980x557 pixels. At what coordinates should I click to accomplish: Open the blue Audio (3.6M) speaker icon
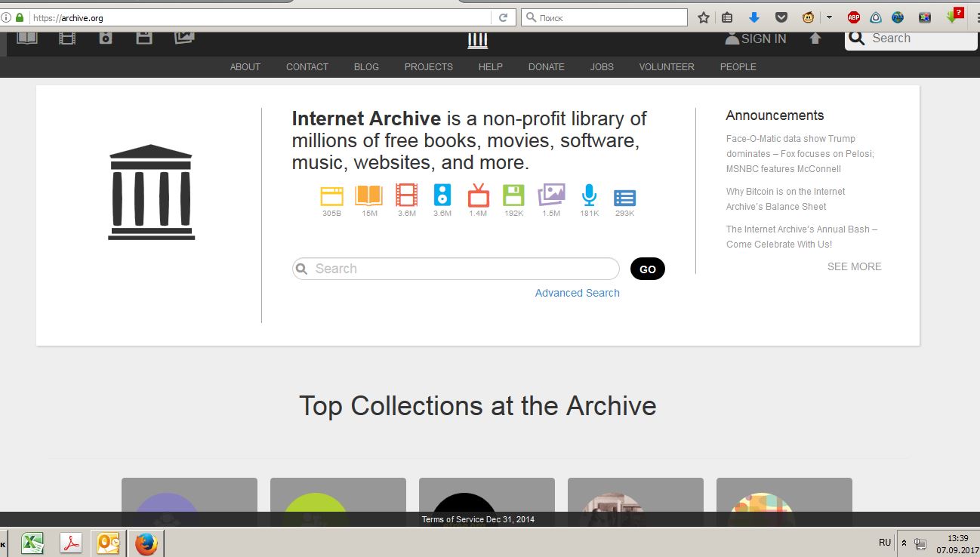tap(442, 195)
